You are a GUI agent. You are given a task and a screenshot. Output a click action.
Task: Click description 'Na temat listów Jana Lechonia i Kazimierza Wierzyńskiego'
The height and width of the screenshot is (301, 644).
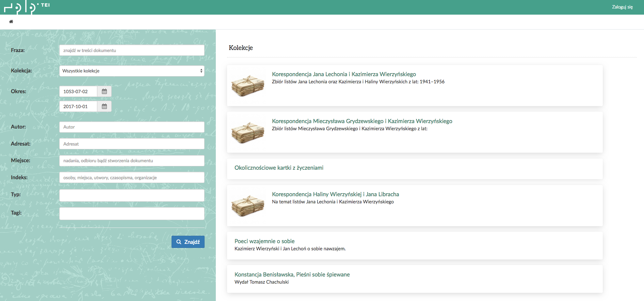point(333,202)
